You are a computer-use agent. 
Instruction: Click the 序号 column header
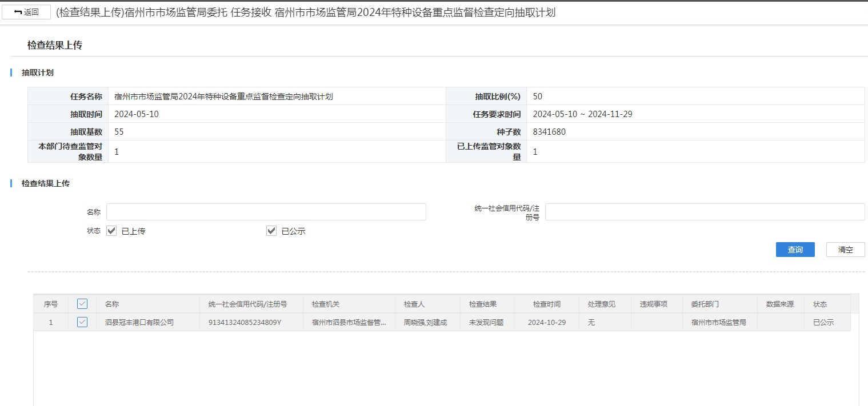[51, 304]
